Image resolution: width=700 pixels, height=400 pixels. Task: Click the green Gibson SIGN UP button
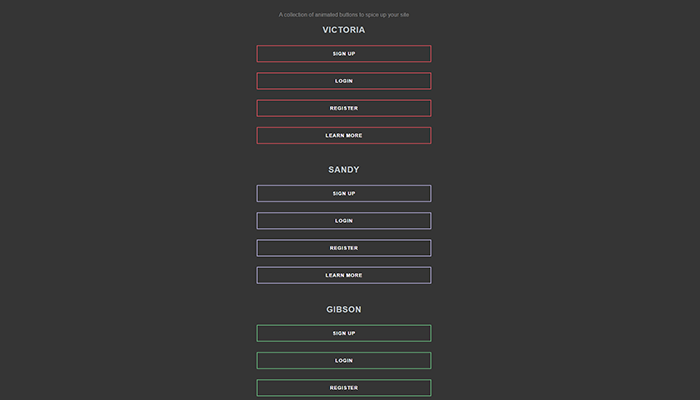(x=344, y=333)
